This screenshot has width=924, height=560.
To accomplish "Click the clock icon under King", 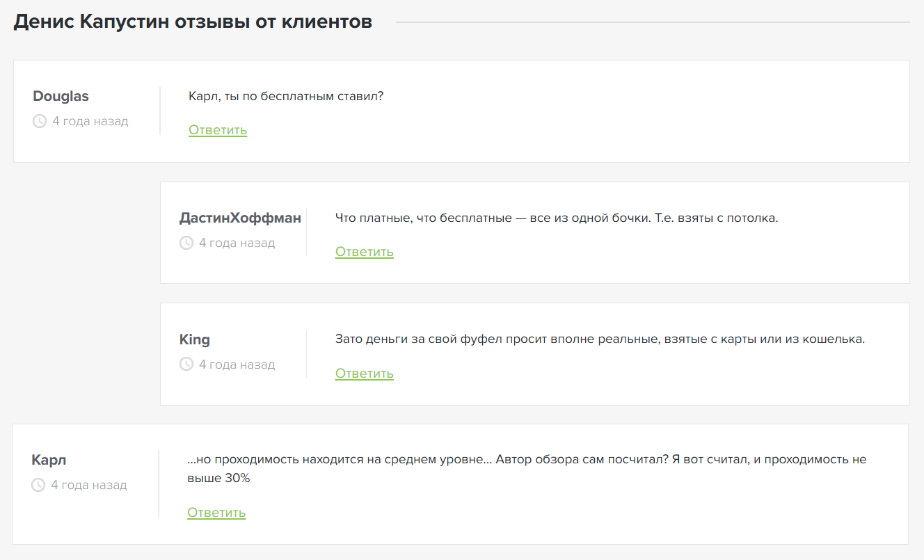I will [x=186, y=364].
